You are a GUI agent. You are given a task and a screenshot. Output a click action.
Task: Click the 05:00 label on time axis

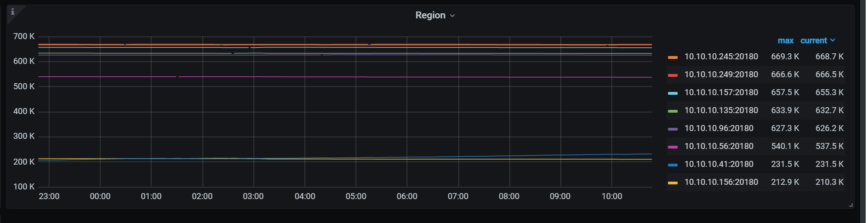[356, 196]
